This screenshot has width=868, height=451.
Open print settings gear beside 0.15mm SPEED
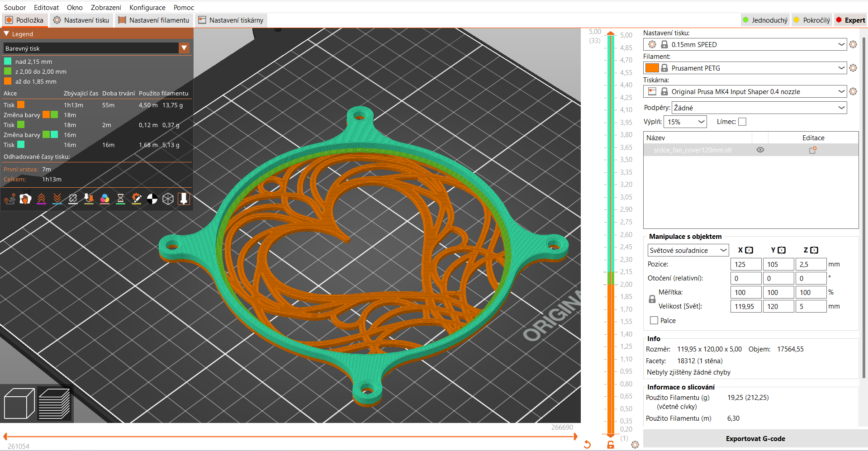(x=853, y=44)
